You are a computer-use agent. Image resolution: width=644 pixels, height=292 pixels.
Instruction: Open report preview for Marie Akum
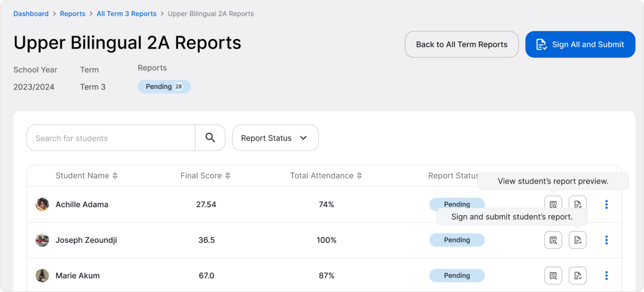pos(553,276)
